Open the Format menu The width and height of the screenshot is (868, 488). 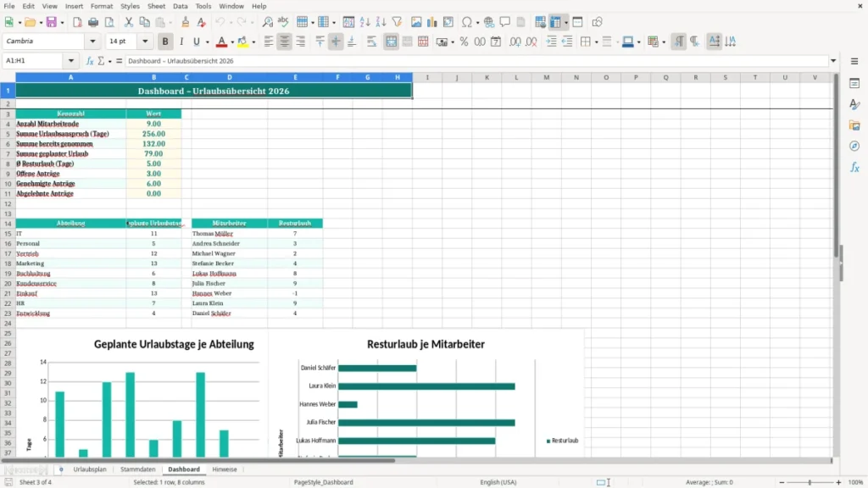pos(102,6)
